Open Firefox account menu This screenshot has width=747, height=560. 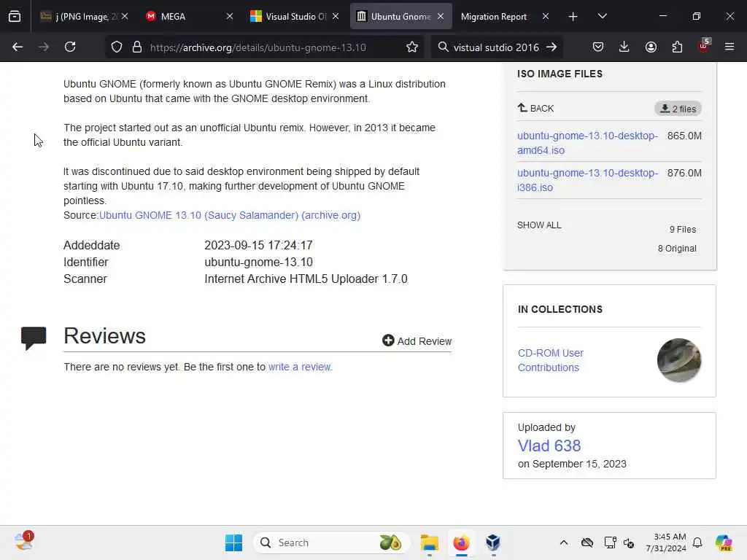pos(651,47)
